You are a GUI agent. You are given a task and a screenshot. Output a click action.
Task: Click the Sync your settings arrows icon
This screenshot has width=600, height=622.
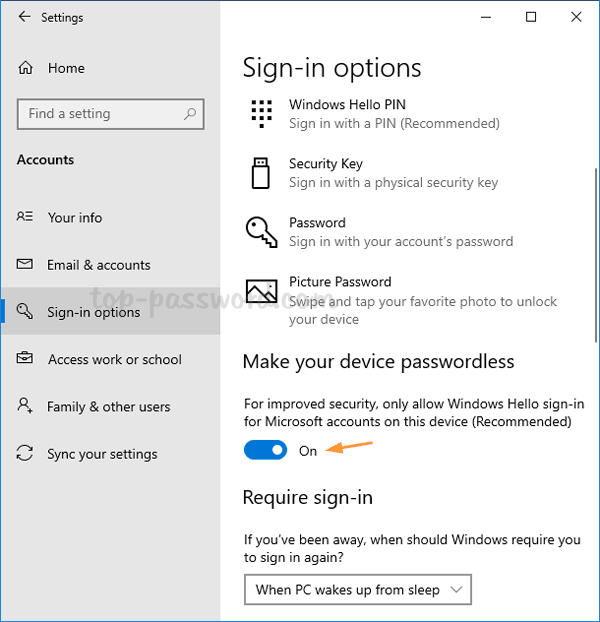click(25, 453)
